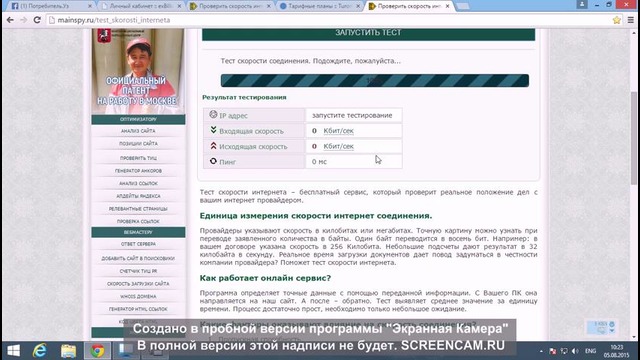Open АПДЕЙТЫ ЯНДЕКСА in the sidebar
This screenshot has width=640, height=360.
[138, 196]
